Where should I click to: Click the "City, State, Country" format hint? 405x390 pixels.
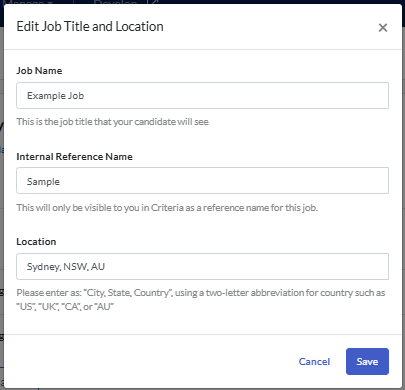(201, 299)
